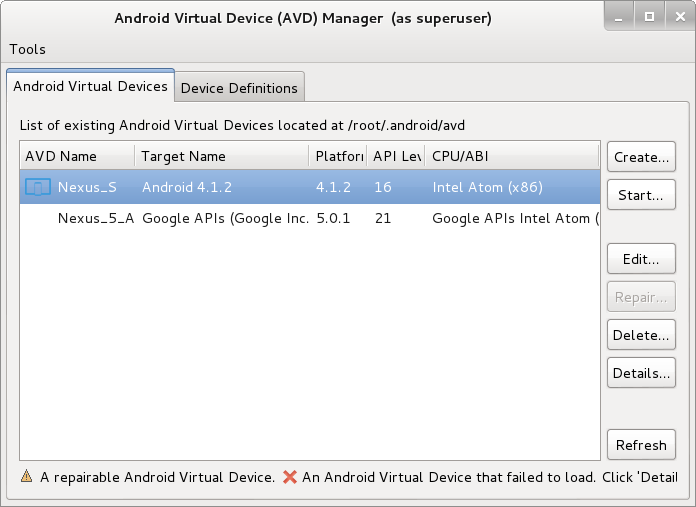Click platform value 5.0.1
The width and height of the screenshot is (696, 507).
pos(333,218)
